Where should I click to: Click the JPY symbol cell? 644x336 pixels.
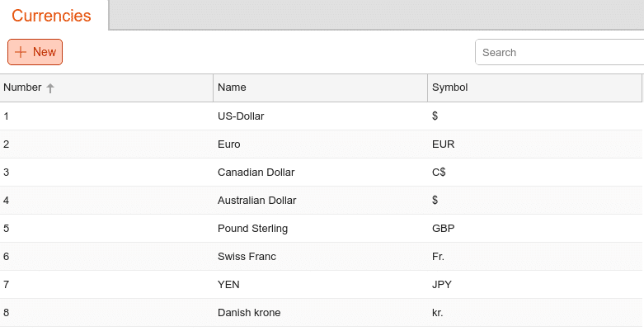click(534, 285)
